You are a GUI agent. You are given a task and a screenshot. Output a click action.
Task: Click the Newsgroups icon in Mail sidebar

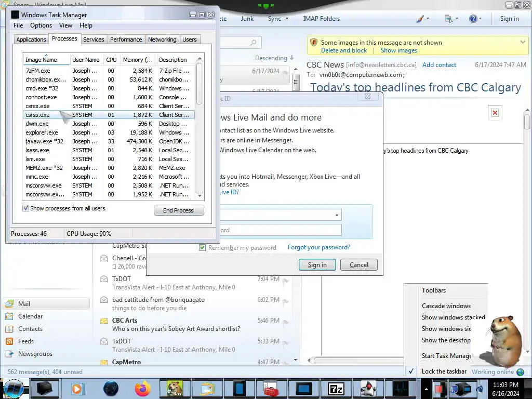(9, 354)
